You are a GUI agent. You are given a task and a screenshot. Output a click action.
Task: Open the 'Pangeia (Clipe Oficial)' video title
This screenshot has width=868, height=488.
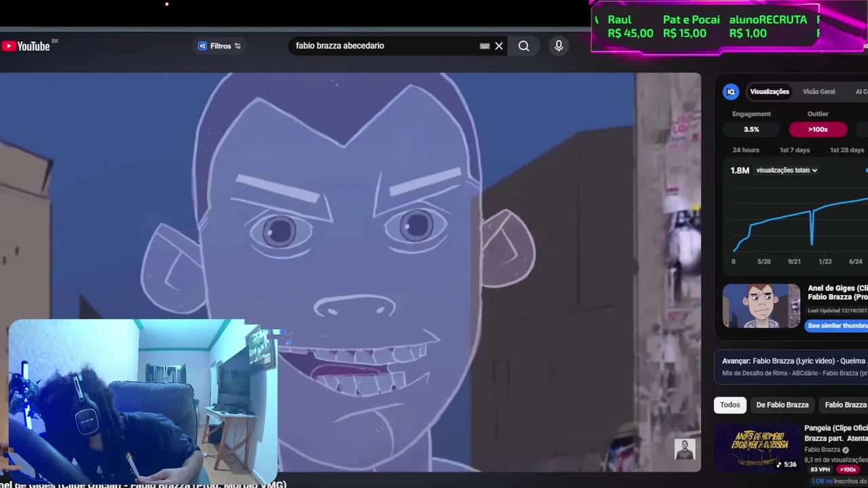(836, 433)
